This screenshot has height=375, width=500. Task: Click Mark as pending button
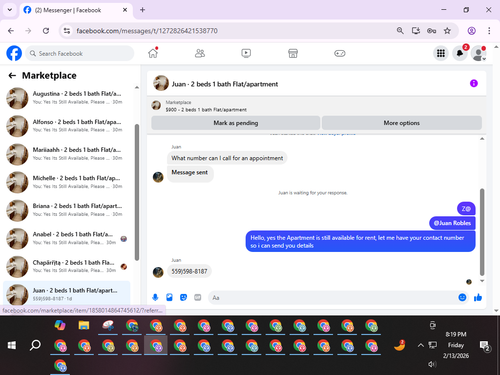pyautogui.click(x=236, y=123)
